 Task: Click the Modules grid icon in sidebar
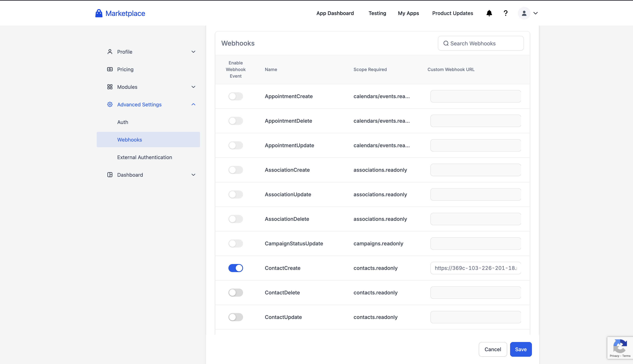(110, 87)
